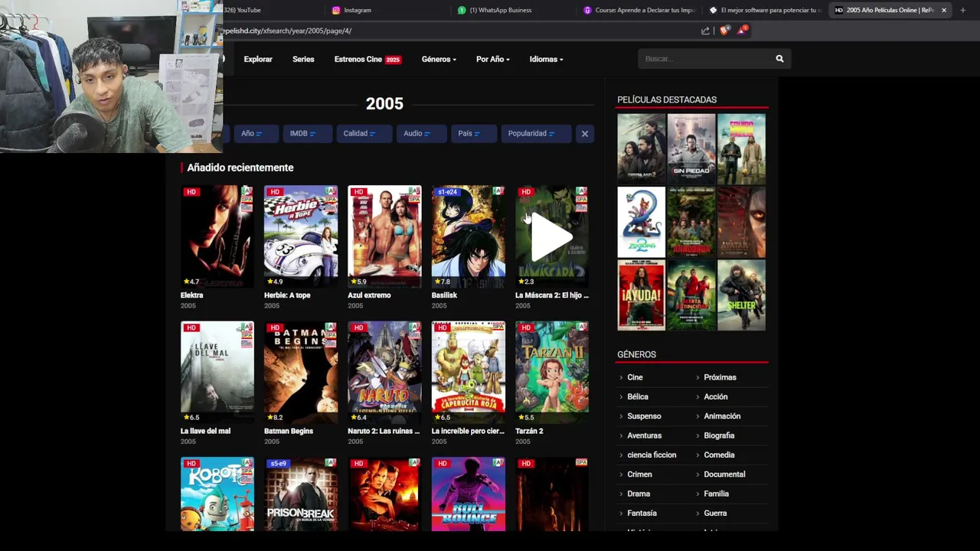Click the play icon over La Máscara 2
The image size is (980, 551).
point(551,236)
